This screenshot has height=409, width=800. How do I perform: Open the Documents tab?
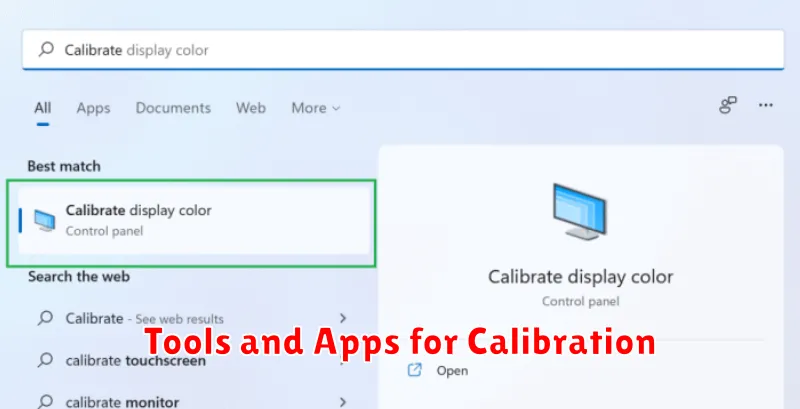point(173,108)
